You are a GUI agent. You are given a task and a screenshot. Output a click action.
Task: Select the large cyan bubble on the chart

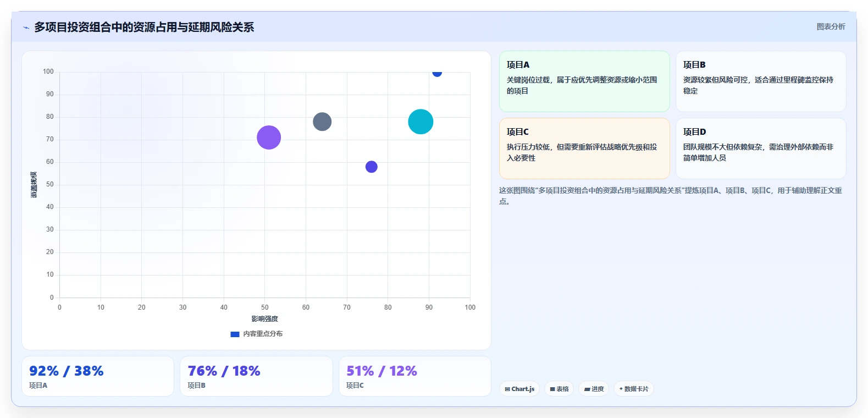pos(421,122)
